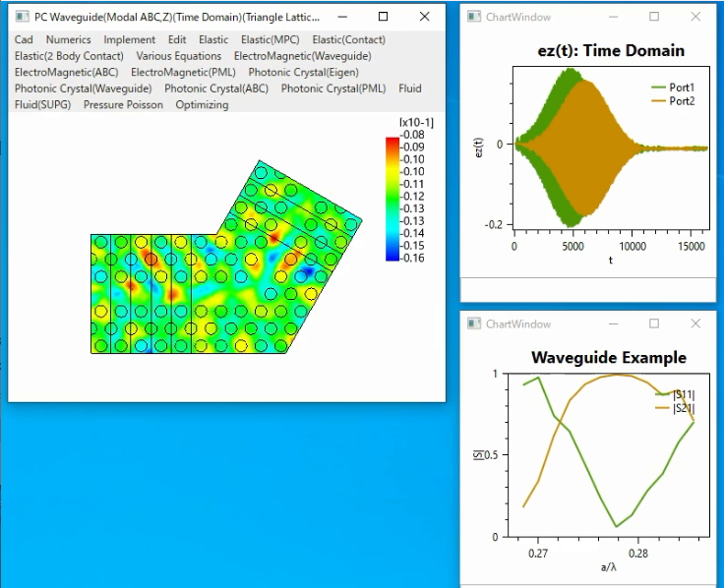The height and width of the screenshot is (588, 724).
Task: Open the Photonic Crystal(Waveguide) menu
Action: tap(83, 88)
